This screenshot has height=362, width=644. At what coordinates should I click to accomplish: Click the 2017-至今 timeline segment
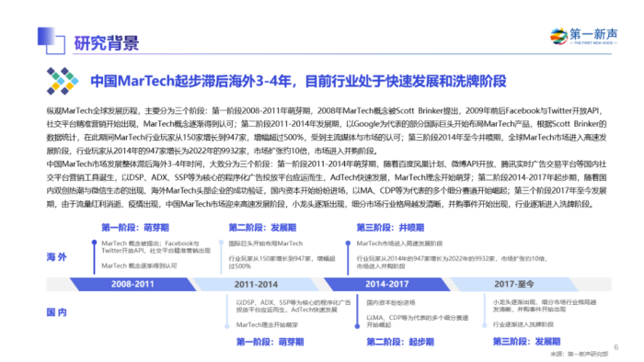click(513, 284)
